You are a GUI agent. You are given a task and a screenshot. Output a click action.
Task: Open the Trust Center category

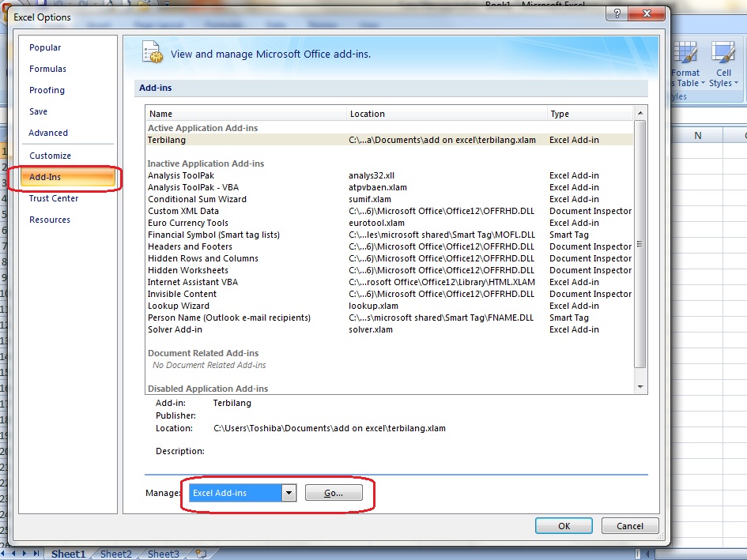(54, 198)
